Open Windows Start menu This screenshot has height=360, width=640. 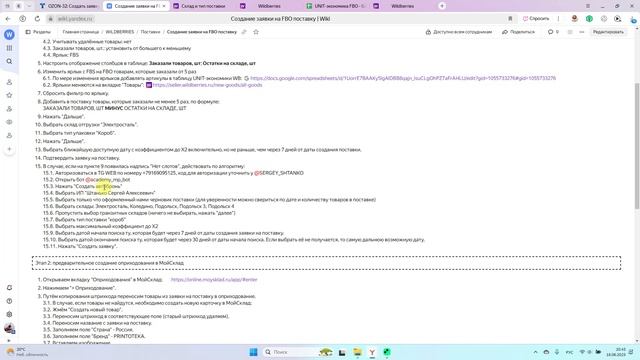coord(253,352)
